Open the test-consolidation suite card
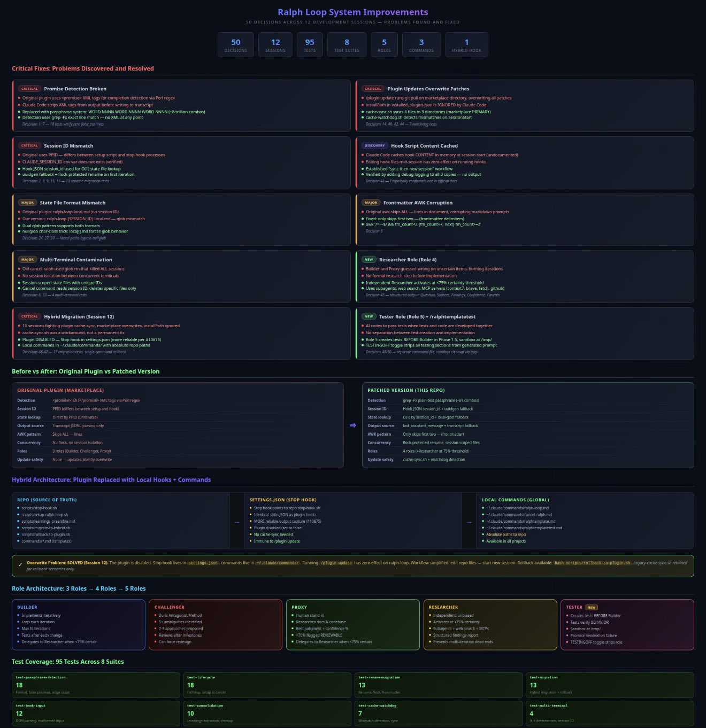This screenshot has width=706, height=728. click(x=267, y=713)
